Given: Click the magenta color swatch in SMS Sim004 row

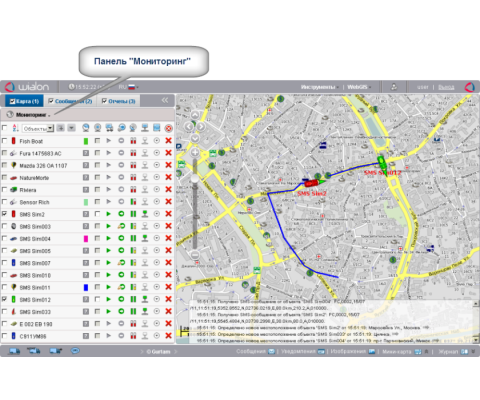Looking at the screenshot, I should pyautogui.click(x=86, y=238).
